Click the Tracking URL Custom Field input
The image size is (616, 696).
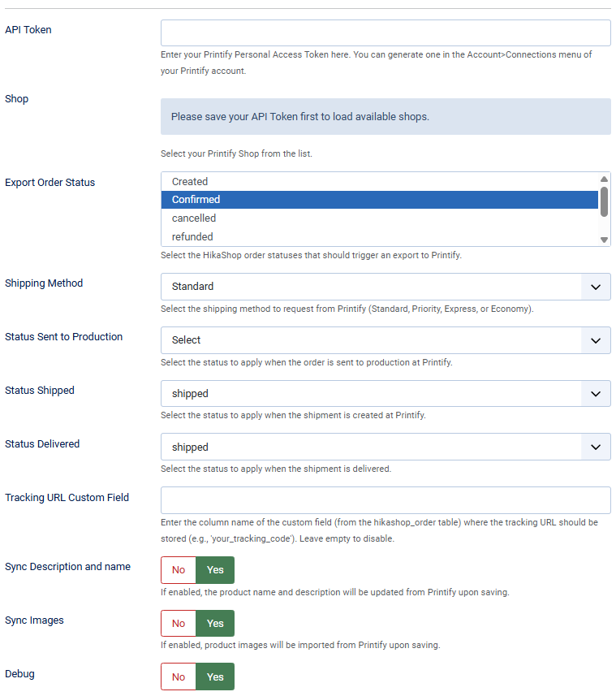[x=386, y=500]
